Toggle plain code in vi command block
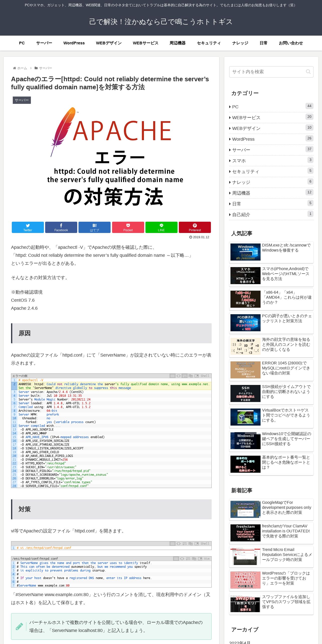The image size is (322, 644). (179, 543)
